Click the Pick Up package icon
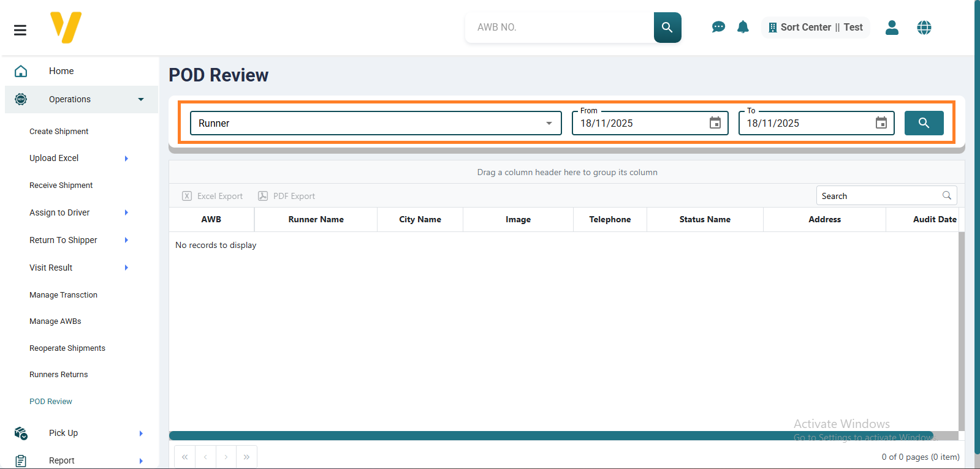980x469 pixels. tap(21, 433)
